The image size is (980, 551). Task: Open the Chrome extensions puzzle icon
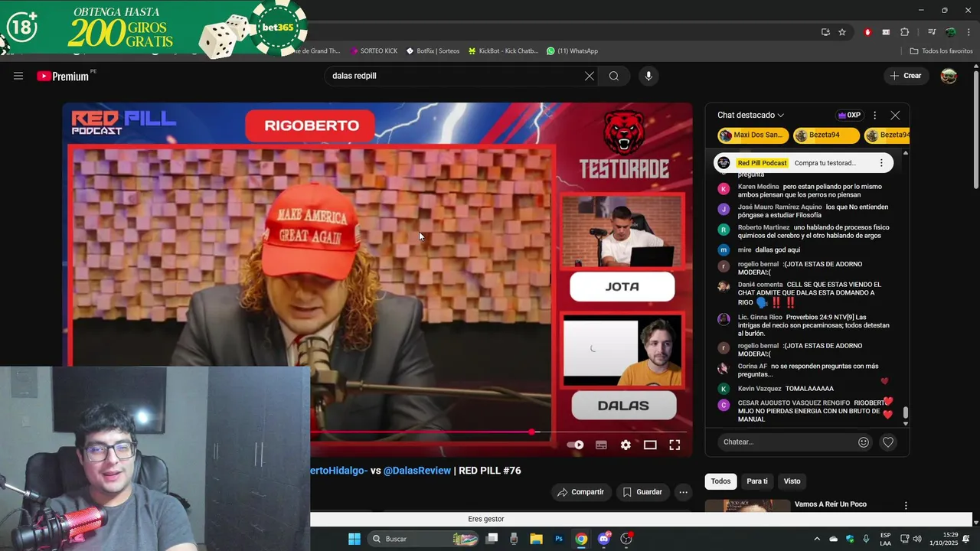904,32
